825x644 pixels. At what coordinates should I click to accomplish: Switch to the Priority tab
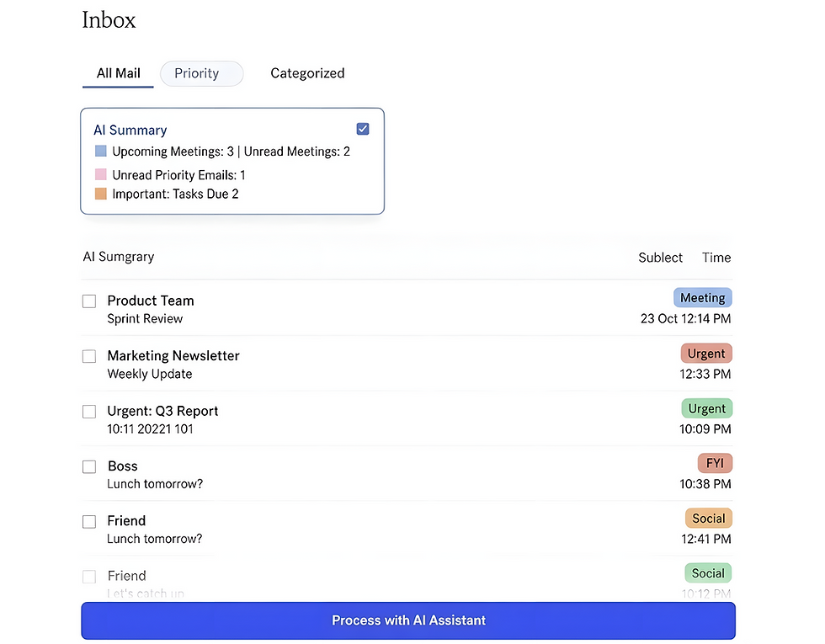(201, 73)
